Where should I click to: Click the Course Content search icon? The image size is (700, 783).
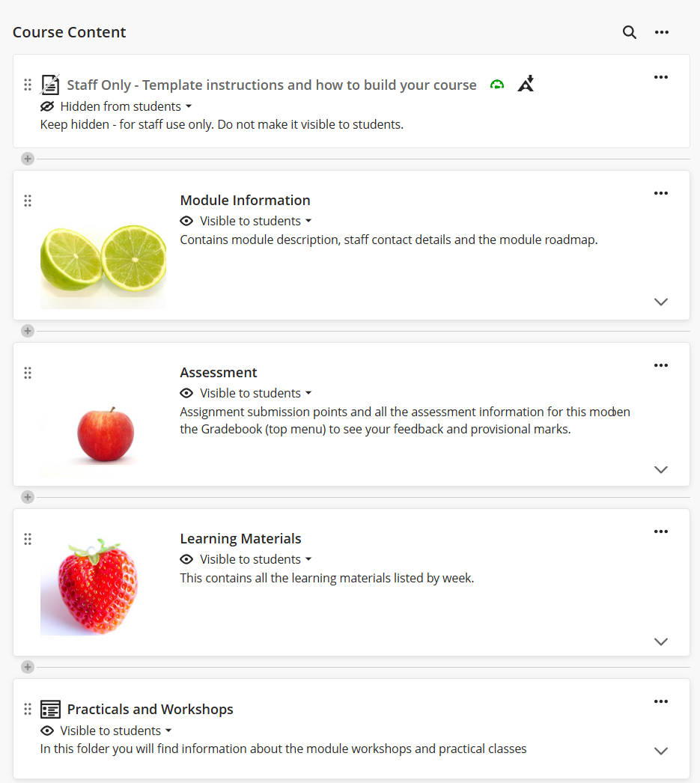(630, 32)
